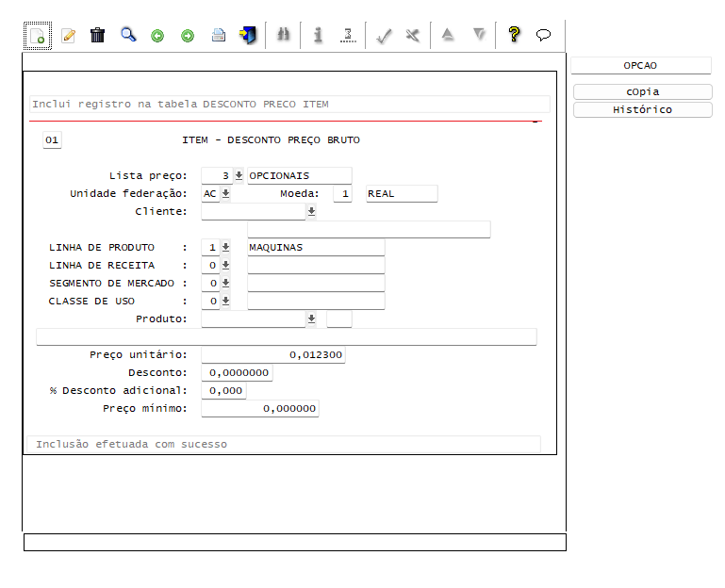
Task: Open LINHA DE PRODUTO lookup arrow
Action: 225,247
